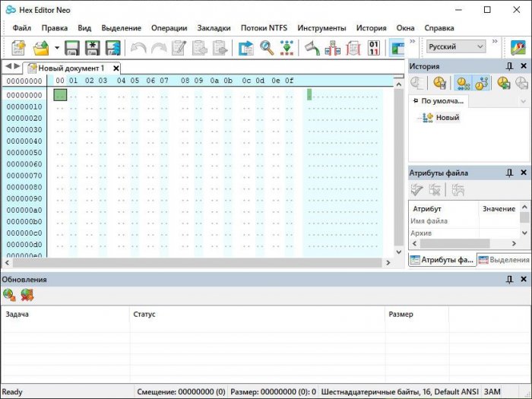Viewport: 532px width, 399px height.
Task: Open the Инструменты menu
Action: 321,28
